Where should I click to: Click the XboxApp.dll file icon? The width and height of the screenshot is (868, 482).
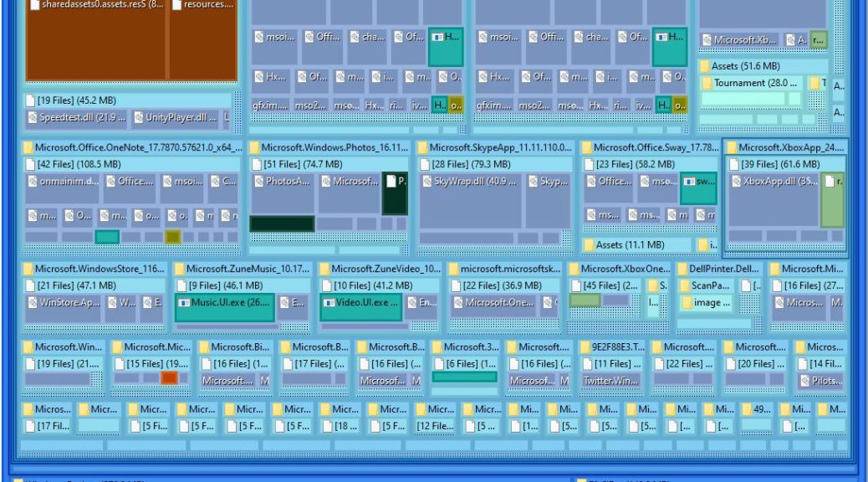coord(736,181)
